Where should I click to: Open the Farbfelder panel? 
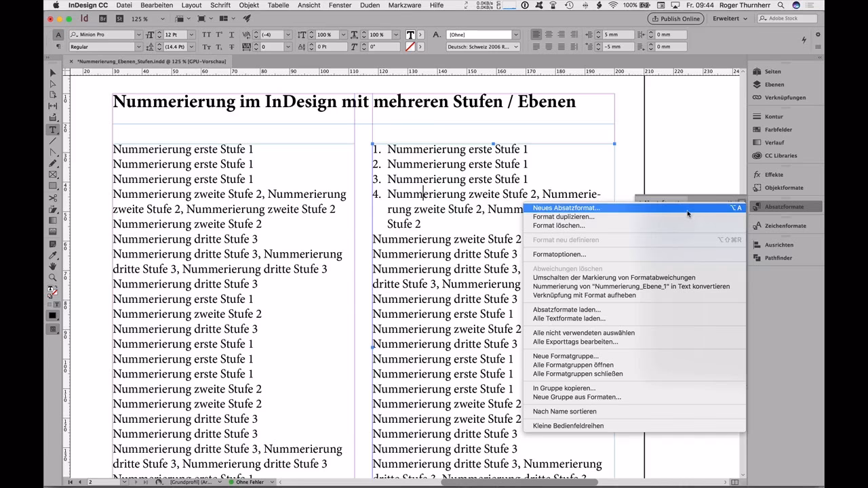click(777, 129)
